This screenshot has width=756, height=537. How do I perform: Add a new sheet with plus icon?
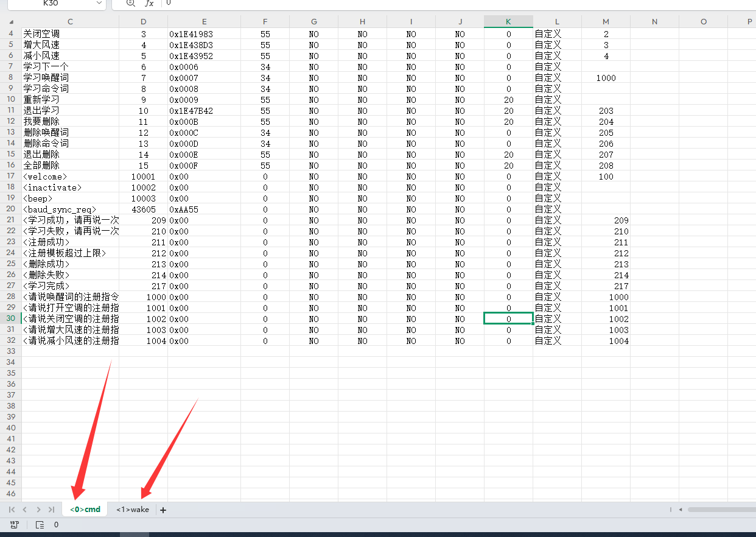click(x=163, y=510)
